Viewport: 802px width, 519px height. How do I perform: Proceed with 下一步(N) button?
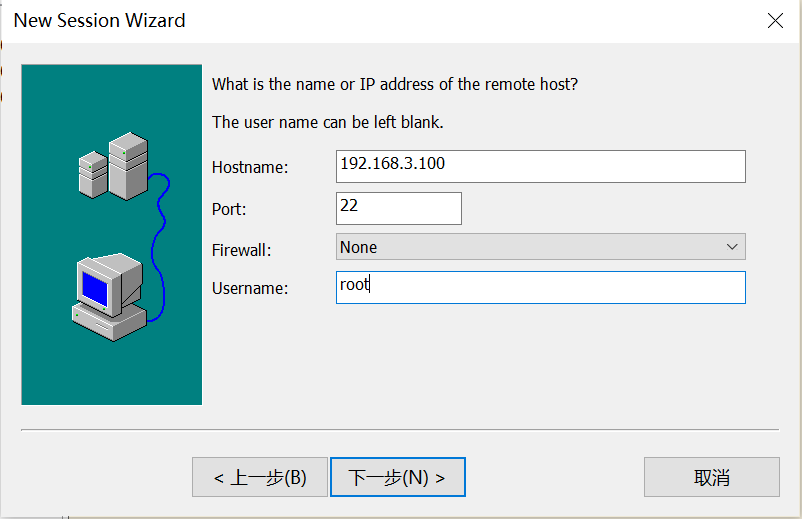coord(398,477)
